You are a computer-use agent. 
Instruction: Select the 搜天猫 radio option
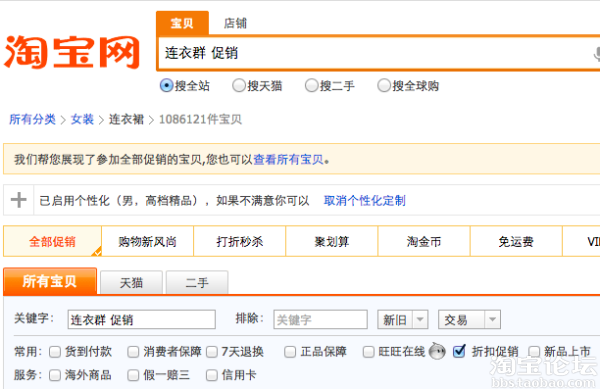coord(239,85)
